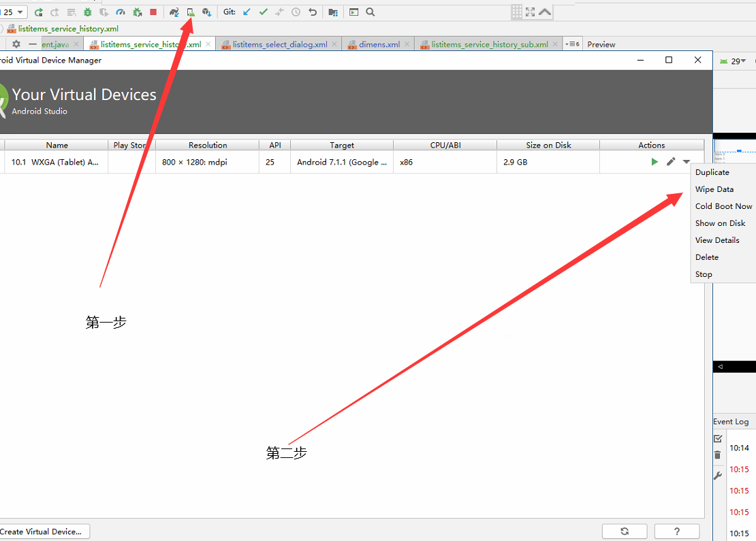756x541 pixels.
Task: Select Cold Boot Now menu item
Action: coord(723,206)
